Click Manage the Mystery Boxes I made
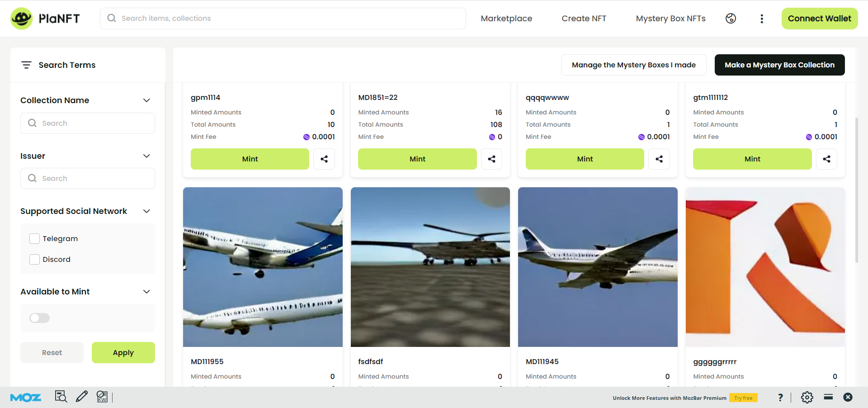Image resolution: width=868 pixels, height=408 pixels. pos(634,65)
